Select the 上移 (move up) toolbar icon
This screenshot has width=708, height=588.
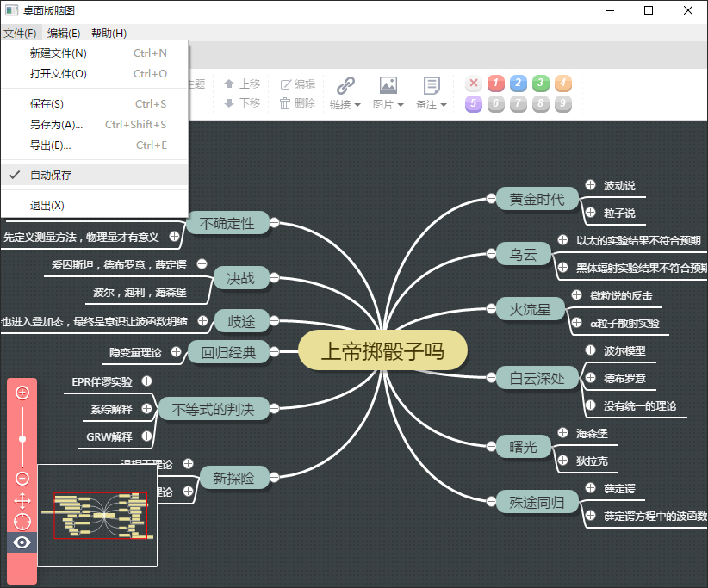pos(242,84)
